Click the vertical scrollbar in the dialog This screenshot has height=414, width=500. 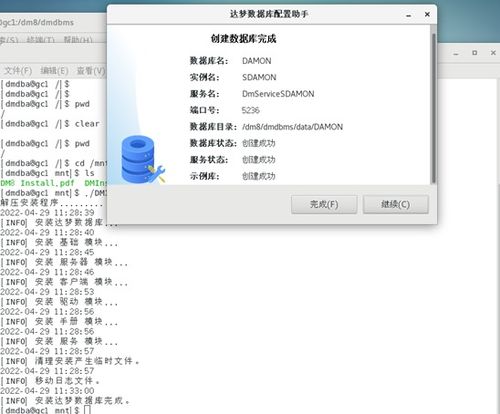[433, 108]
